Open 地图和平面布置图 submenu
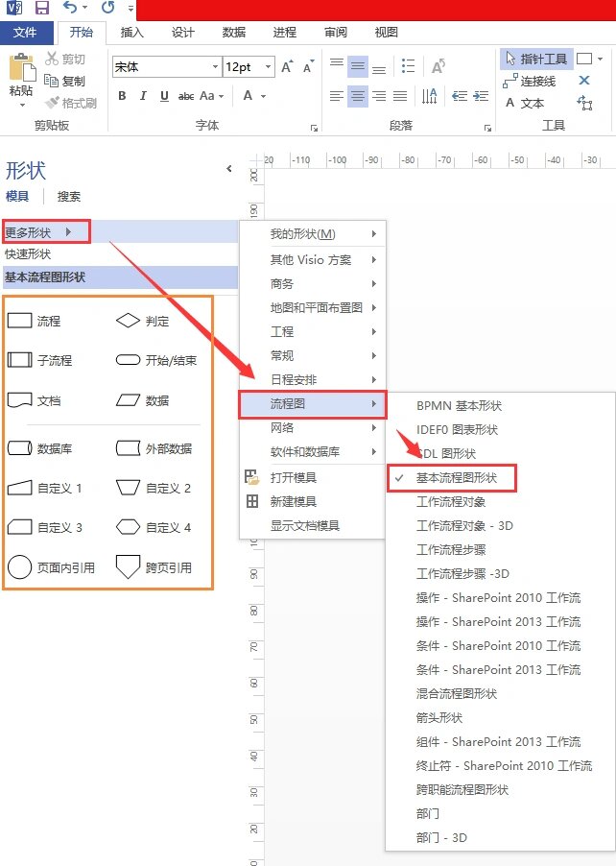 [313, 307]
